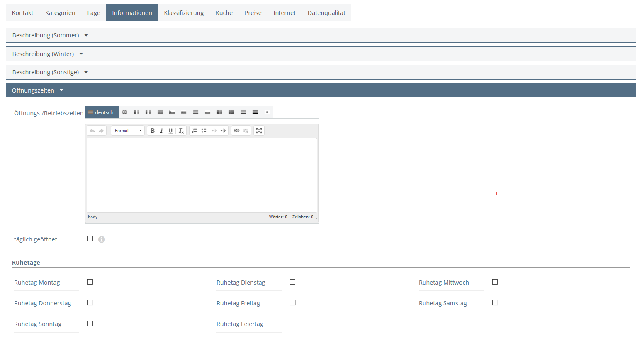This screenshot has width=644, height=341.
Task: Maximize the editor with the fullscreen icon
Action: 259,131
